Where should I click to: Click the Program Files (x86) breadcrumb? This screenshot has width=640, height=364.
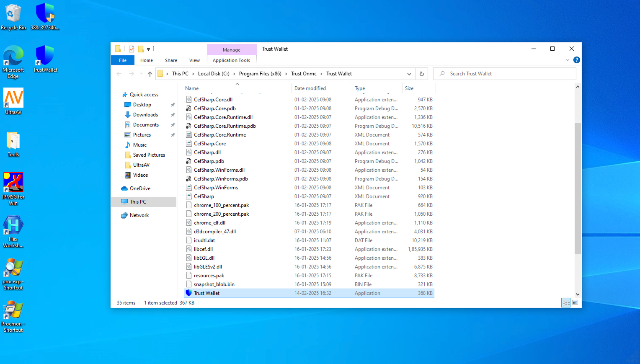(x=260, y=74)
